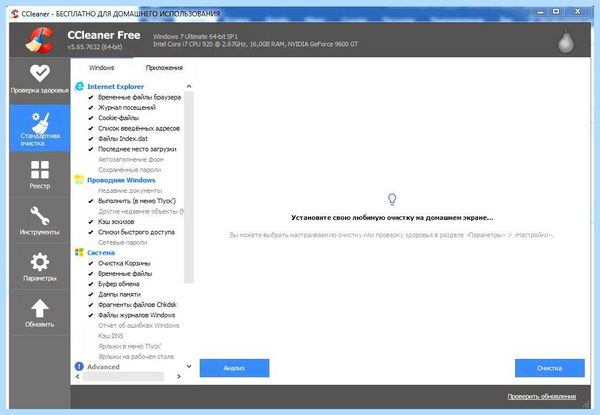Switch to the Приложения tab
Viewport: 600px width, 415px height.
(164, 68)
